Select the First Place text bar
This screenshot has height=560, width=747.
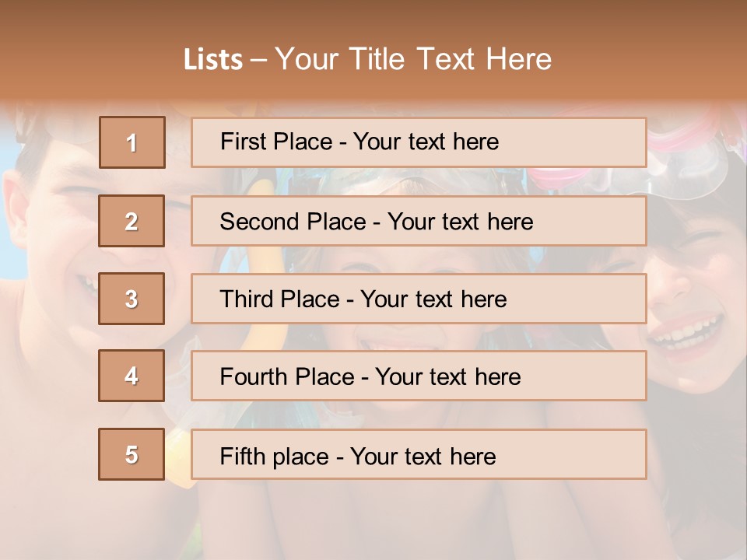[x=419, y=142]
